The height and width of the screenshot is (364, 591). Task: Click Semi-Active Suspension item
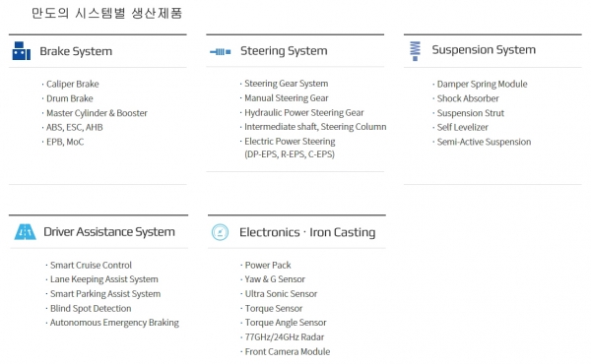point(484,142)
